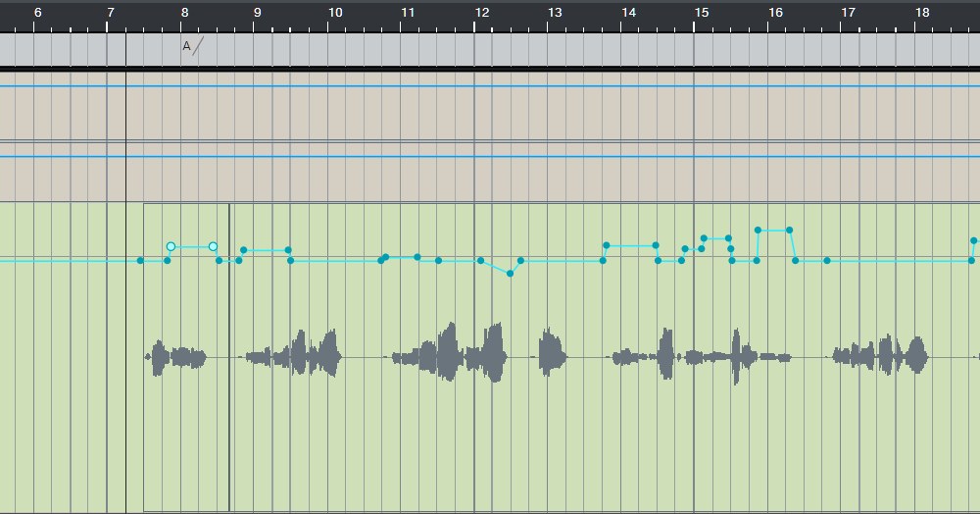
Task: Set position at bar 9 on ruler
Action: [258, 13]
